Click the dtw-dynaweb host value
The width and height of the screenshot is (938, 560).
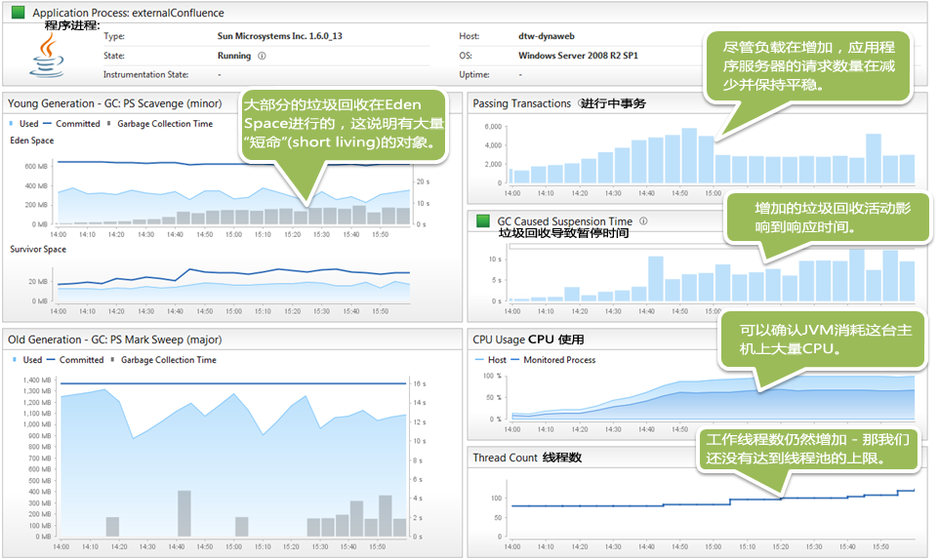click(x=547, y=36)
